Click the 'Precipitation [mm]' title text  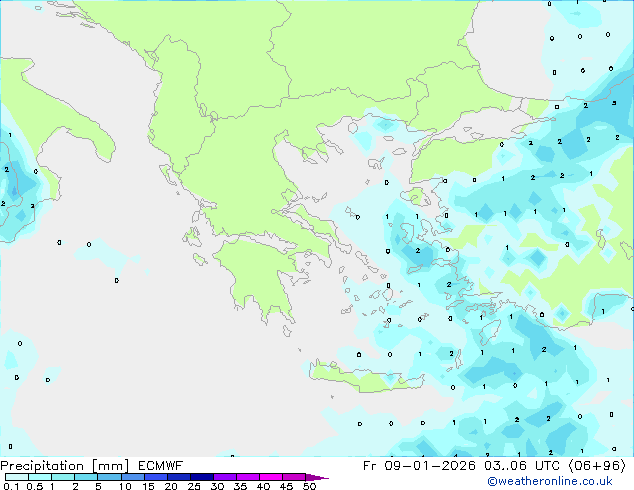65,466
